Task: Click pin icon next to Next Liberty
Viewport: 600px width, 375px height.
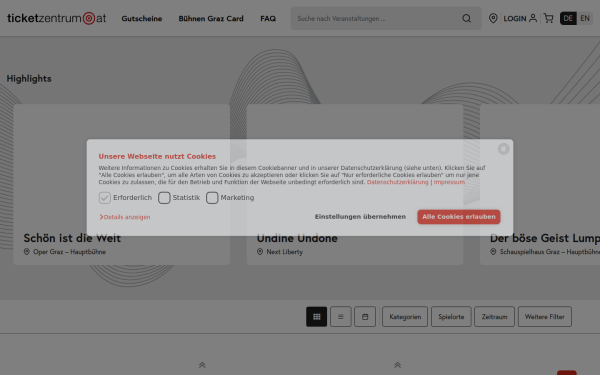Action: (260, 252)
